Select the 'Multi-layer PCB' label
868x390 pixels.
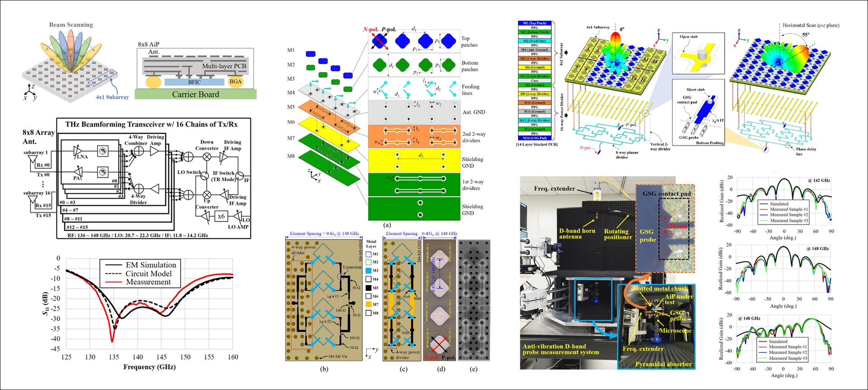coord(224,66)
